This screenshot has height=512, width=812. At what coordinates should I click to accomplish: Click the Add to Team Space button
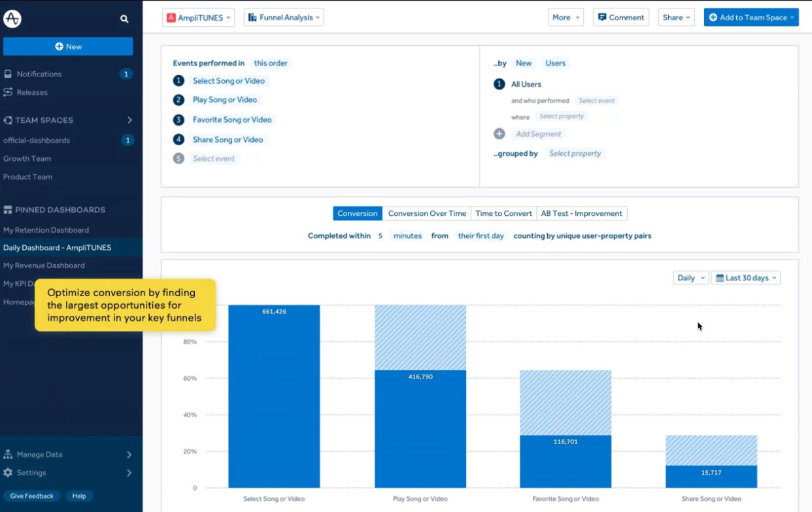coord(751,18)
